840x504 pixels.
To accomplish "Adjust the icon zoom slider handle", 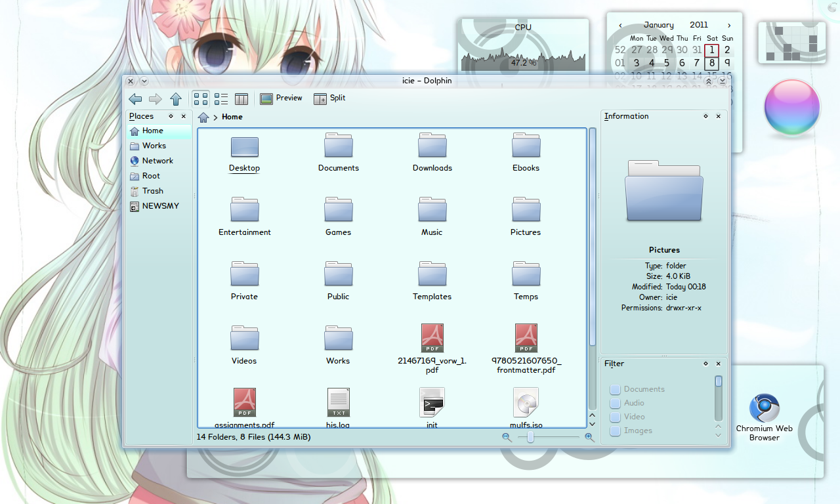I will [x=530, y=437].
